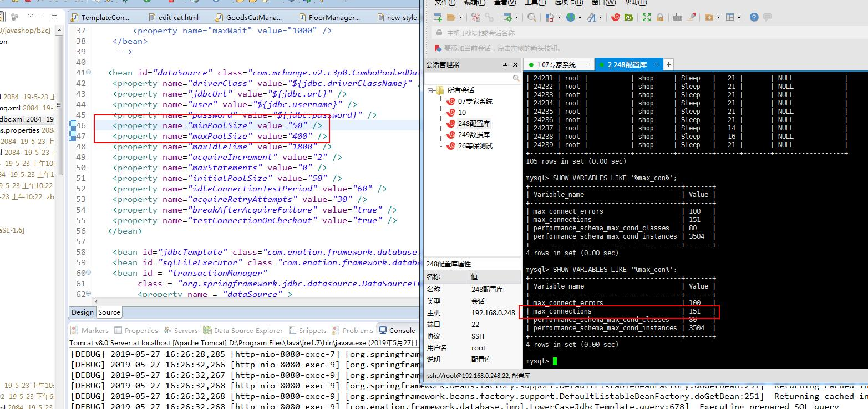868x409 pixels.
Task: Select session 249数据库 in session tree
Action: pos(474,134)
